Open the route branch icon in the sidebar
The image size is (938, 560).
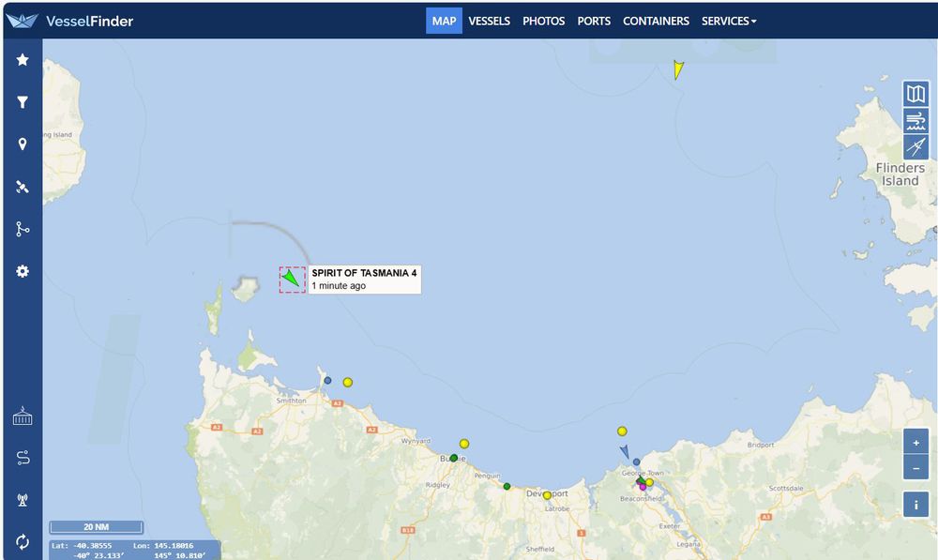pos(23,229)
